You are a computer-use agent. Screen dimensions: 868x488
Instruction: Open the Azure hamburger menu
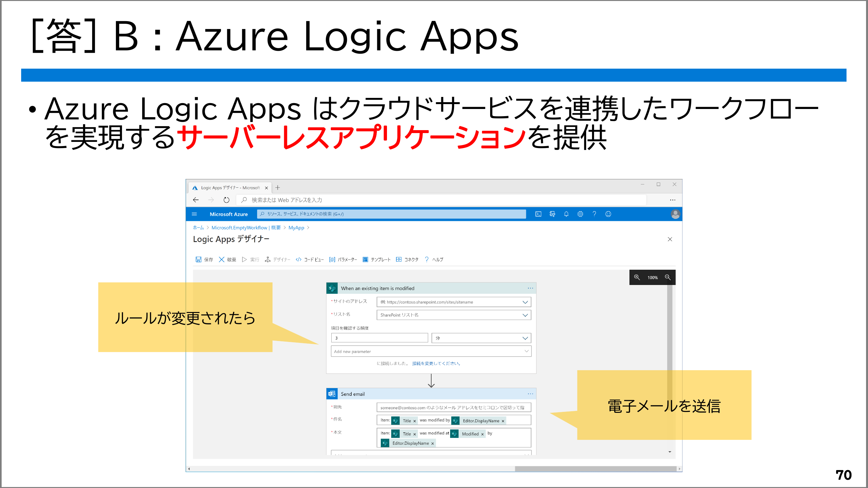pos(194,214)
